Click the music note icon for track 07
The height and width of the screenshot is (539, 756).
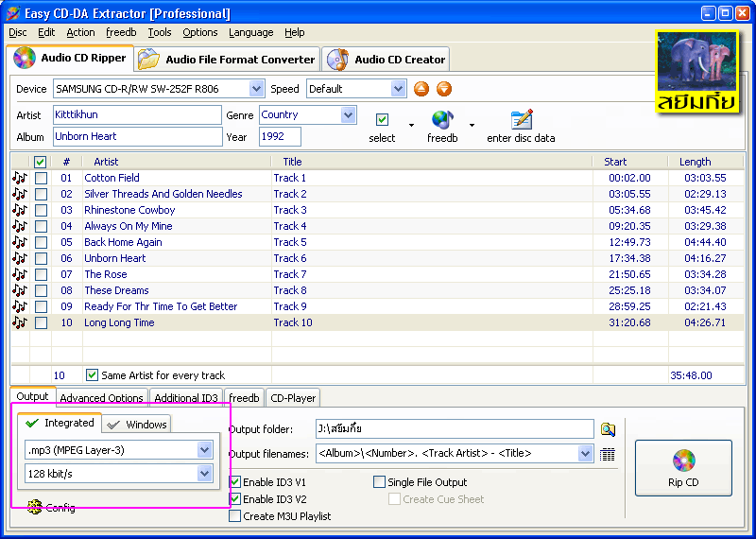[20, 274]
